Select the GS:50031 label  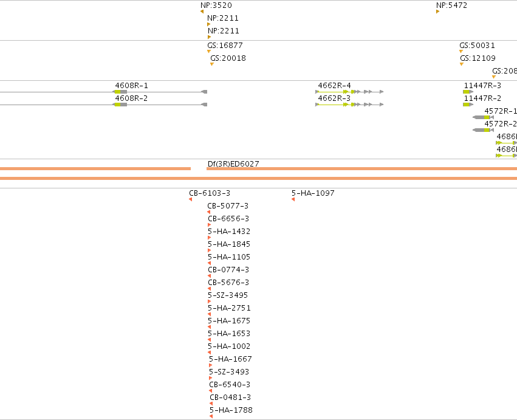pos(477,45)
